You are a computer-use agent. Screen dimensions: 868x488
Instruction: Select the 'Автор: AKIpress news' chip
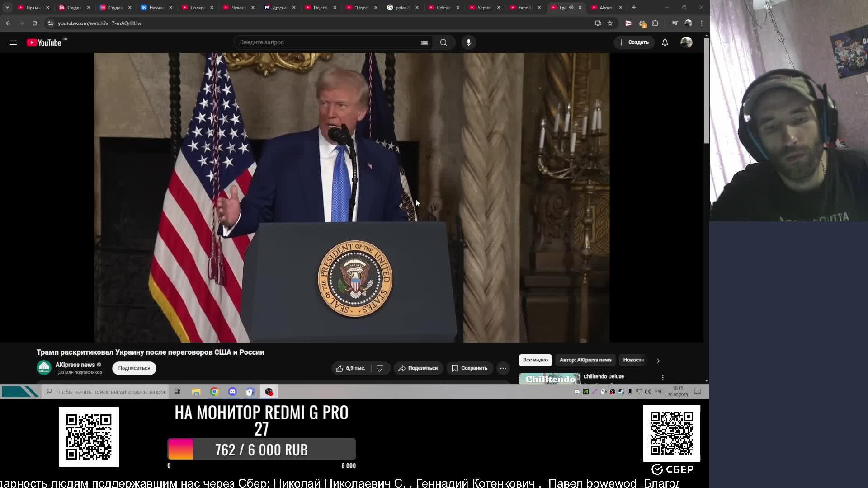(585, 360)
